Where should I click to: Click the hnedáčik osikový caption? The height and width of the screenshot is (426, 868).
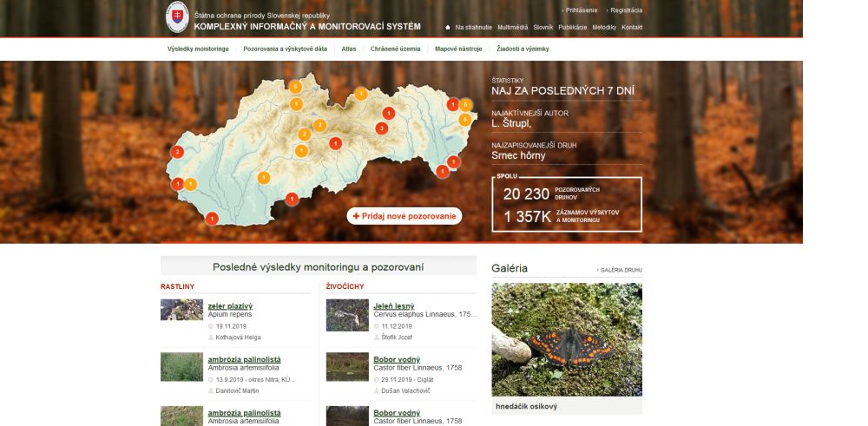pos(527,407)
